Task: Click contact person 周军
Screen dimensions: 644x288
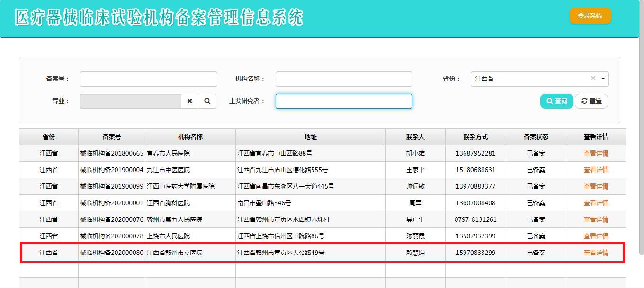Action: [x=415, y=203]
